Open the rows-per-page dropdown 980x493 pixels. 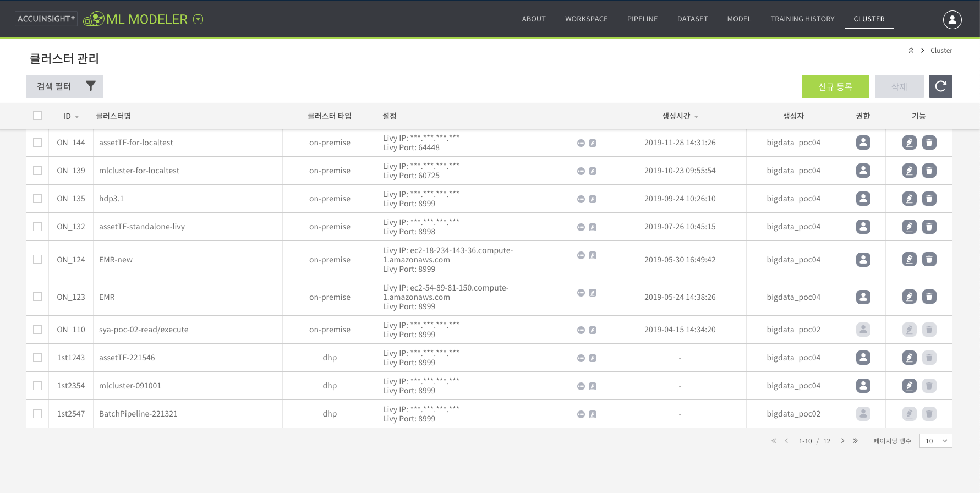[935, 441]
